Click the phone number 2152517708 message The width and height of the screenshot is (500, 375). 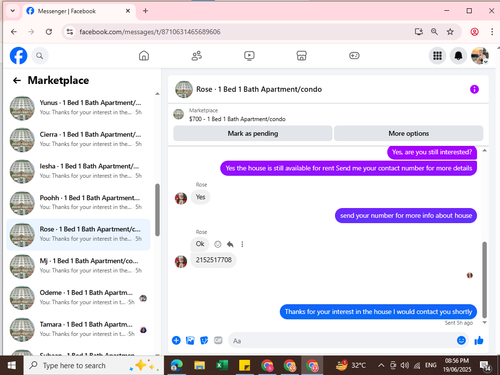coord(213,260)
